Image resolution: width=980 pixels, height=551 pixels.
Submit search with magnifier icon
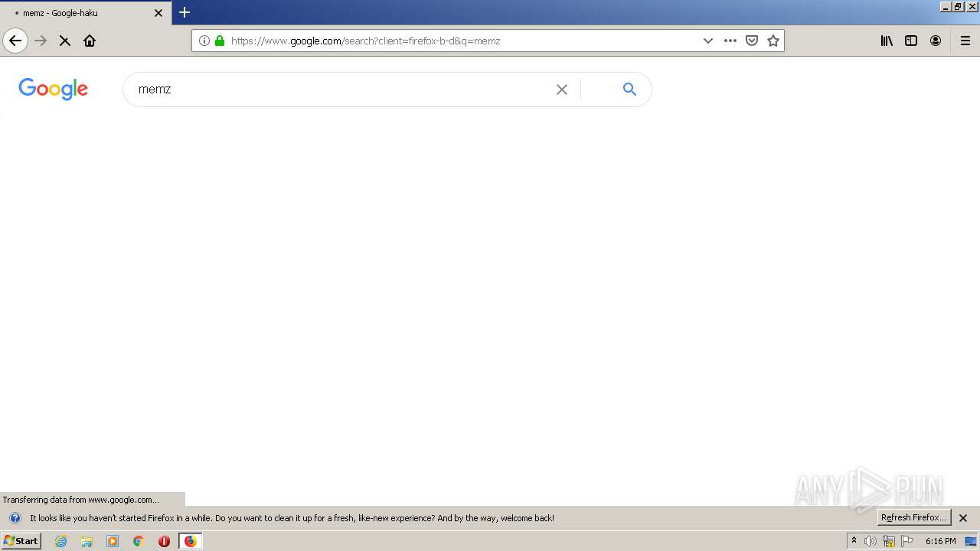629,90
